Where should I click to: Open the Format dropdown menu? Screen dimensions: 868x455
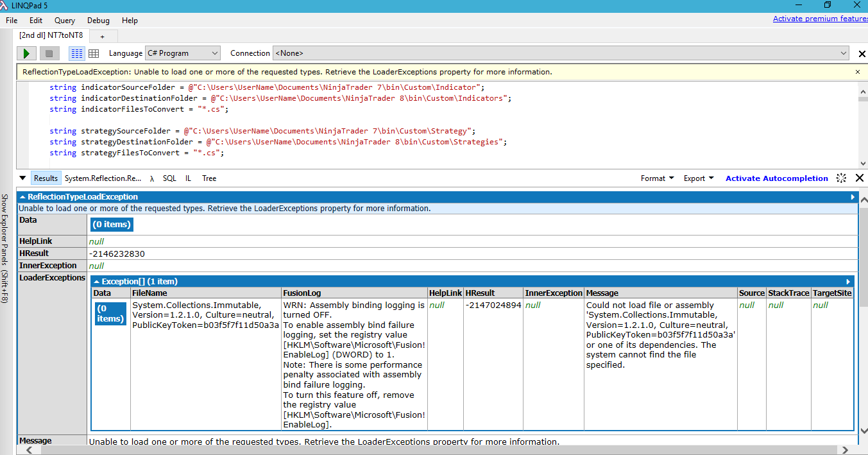pyautogui.click(x=657, y=178)
